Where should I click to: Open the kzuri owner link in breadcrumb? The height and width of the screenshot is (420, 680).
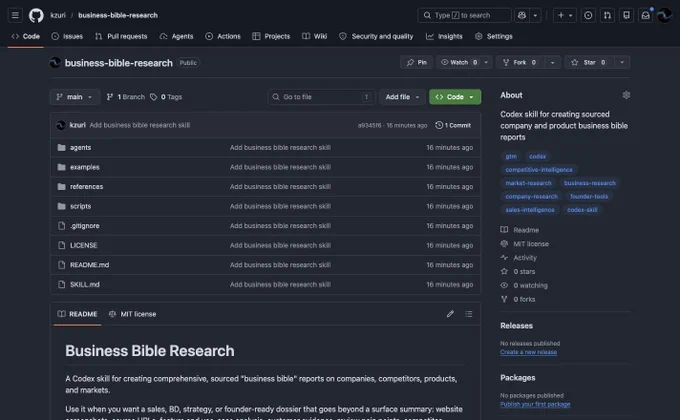tap(58, 15)
